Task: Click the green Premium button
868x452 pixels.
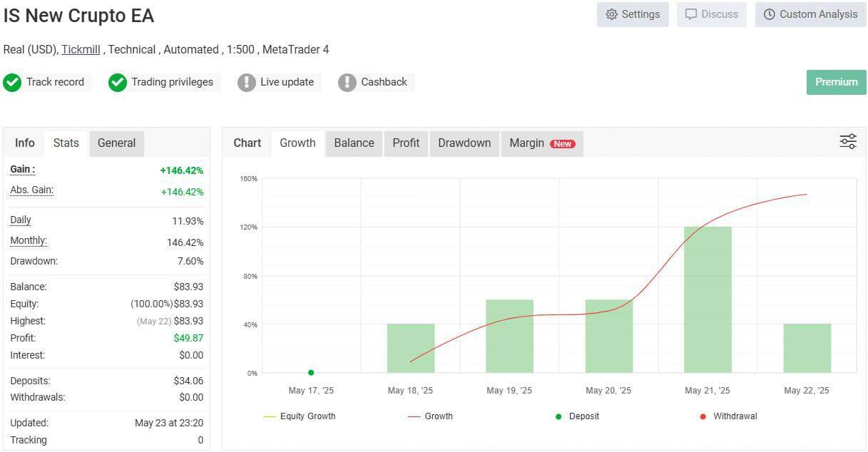Action: click(836, 82)
